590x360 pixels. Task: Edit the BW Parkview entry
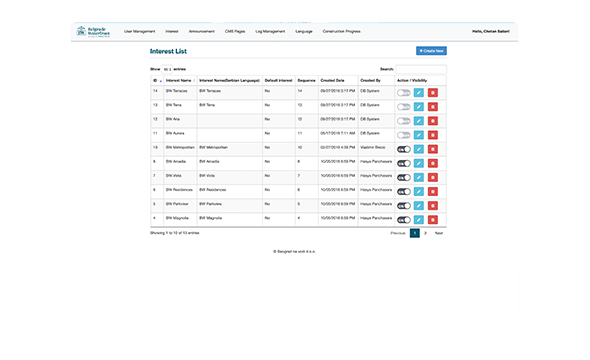point(418,205)
